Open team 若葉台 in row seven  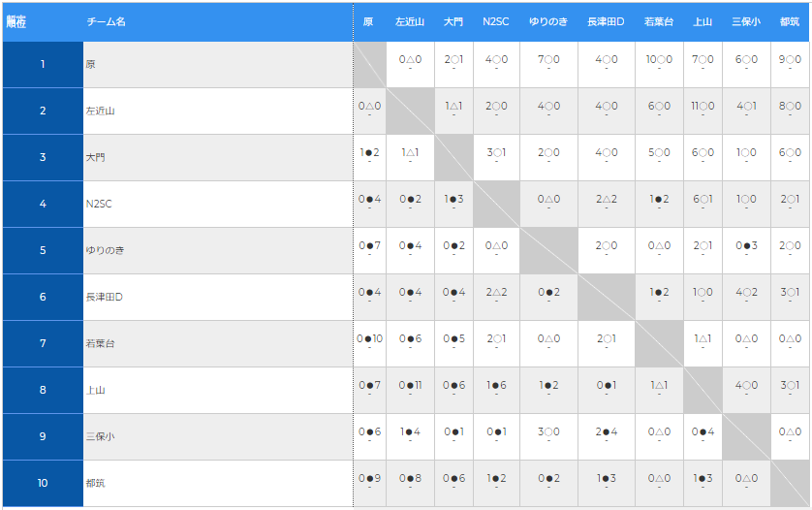[x=101, y=344]
